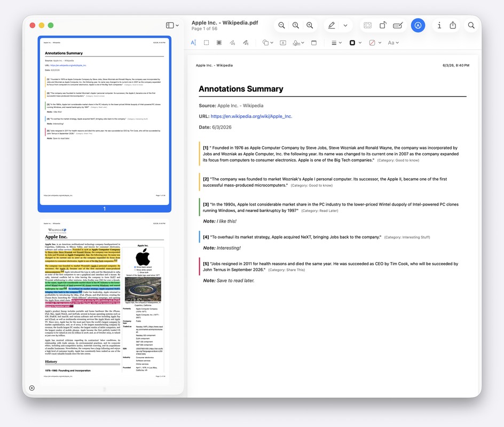504x427 pixels.
Task: Open the Inspector info icon
Action: (439, 26)
